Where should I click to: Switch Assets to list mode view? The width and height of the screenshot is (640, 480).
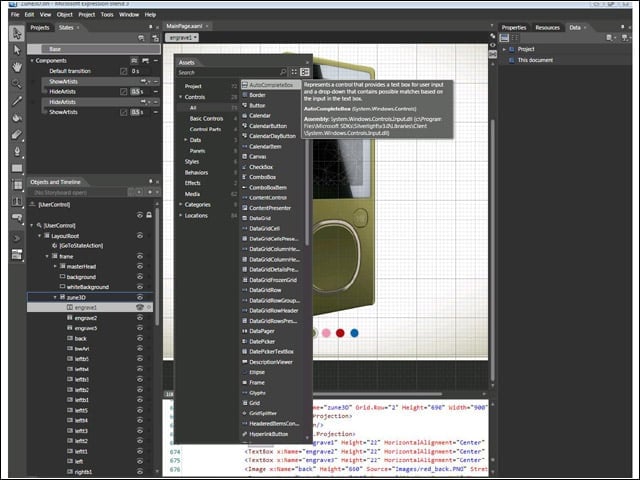click(x=304, y=72)
